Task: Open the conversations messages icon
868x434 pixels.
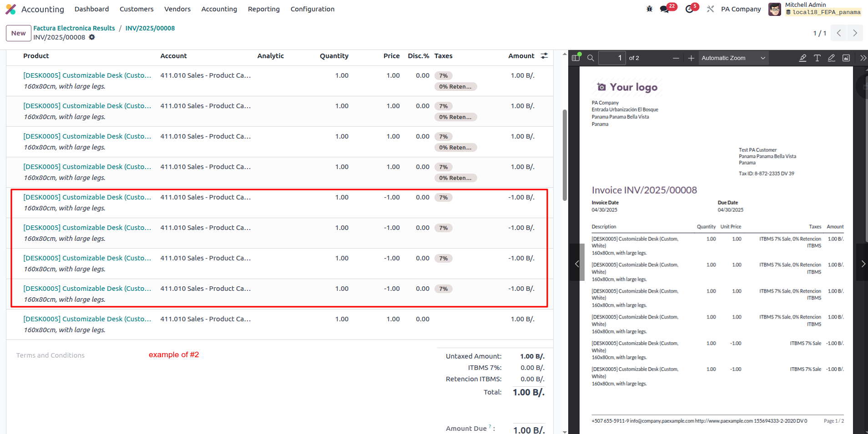Action: tap(665, 9)
